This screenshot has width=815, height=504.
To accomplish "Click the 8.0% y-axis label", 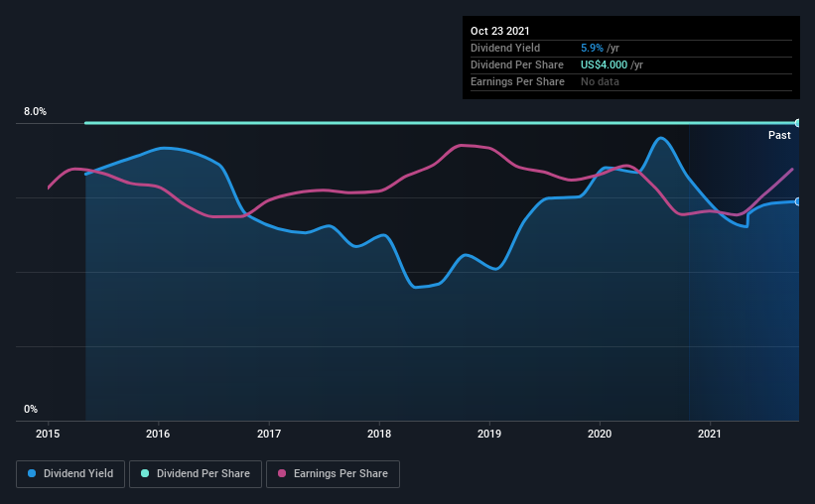I will click(35, 111).
